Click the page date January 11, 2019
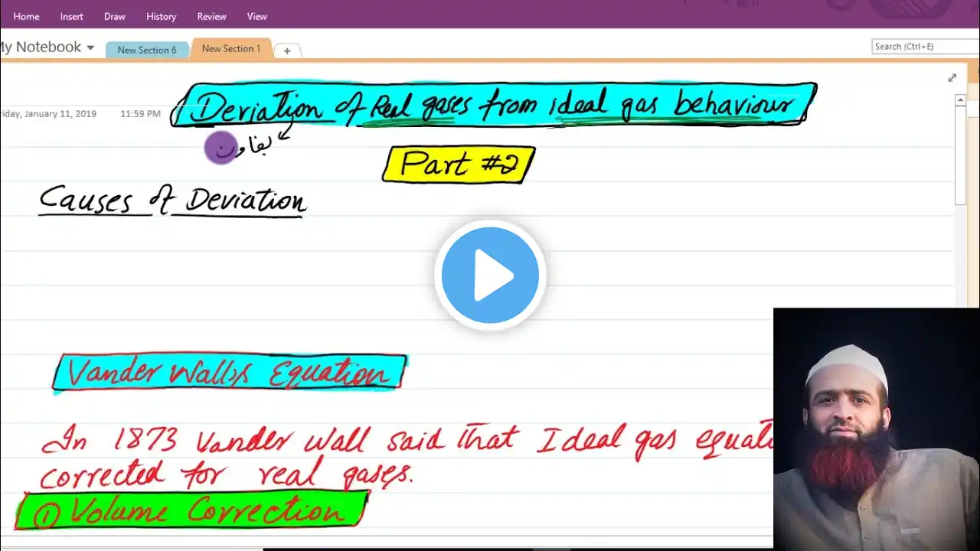The image size is (980, 551). (x=48, y=113)
